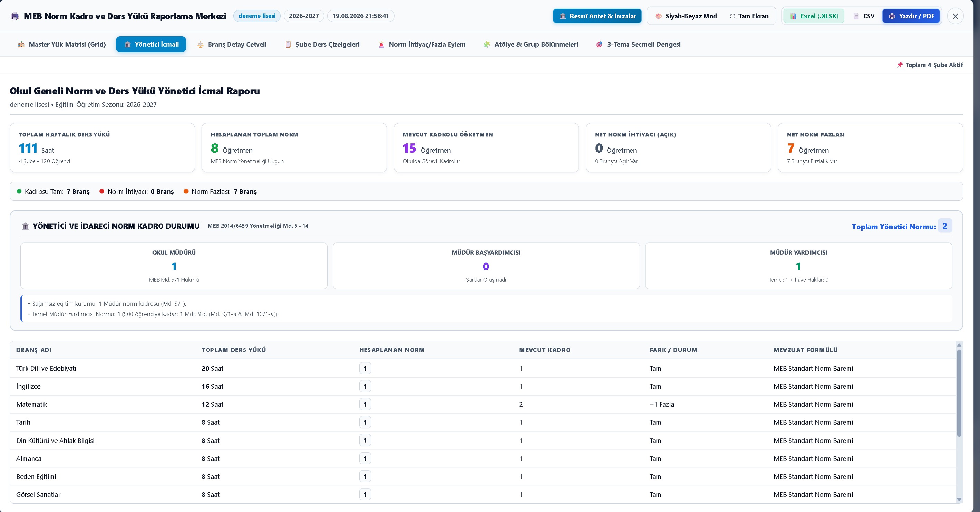
Task: Click the table scrollbar down arrow
Action: point(959,500)
